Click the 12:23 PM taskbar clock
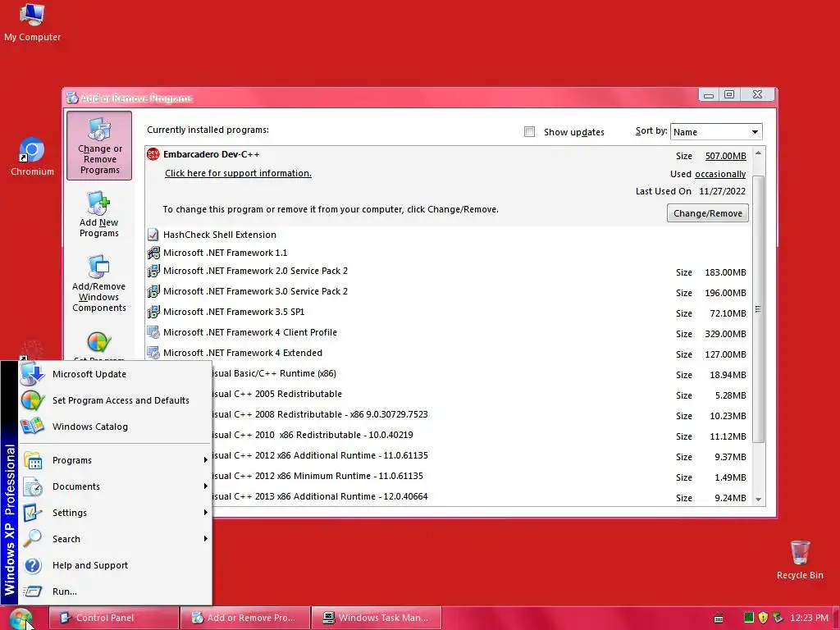This screenshot has height=630, width=840. 809,618
